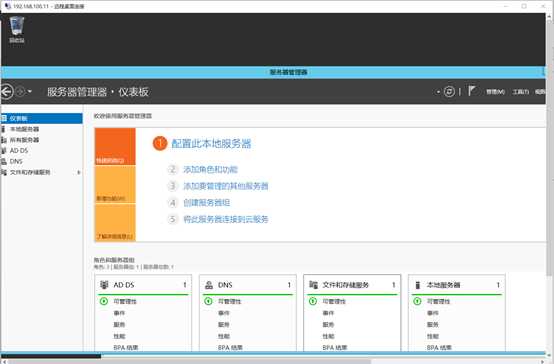Open the dropdown arrow beside refresh
Image resolution: width=554 pixels, height=364 pixels.
438,92
